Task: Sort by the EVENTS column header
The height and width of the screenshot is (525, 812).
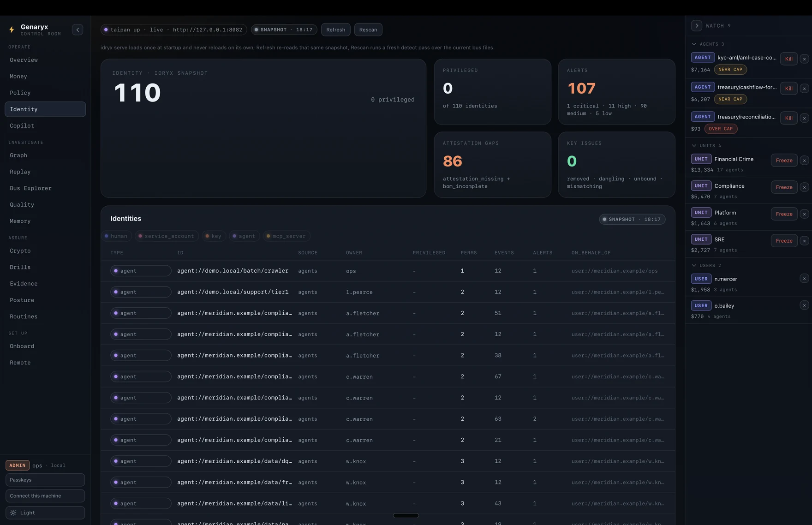Action: 504,253
